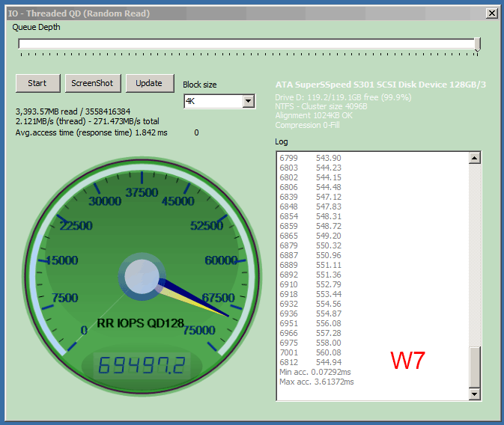Screen dimensions: 504x425
Task: Click the digital 69497.2 IOPS readout
Action: click(142, 366)
